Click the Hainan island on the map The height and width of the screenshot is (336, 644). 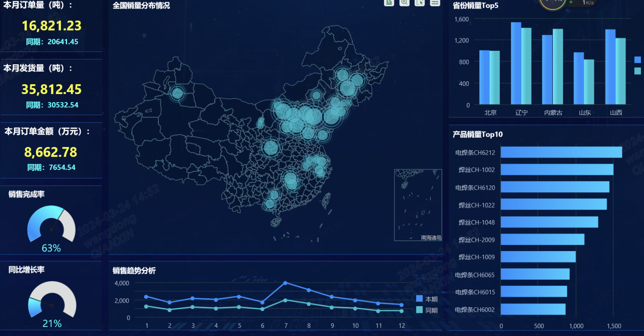click(276, 222)
